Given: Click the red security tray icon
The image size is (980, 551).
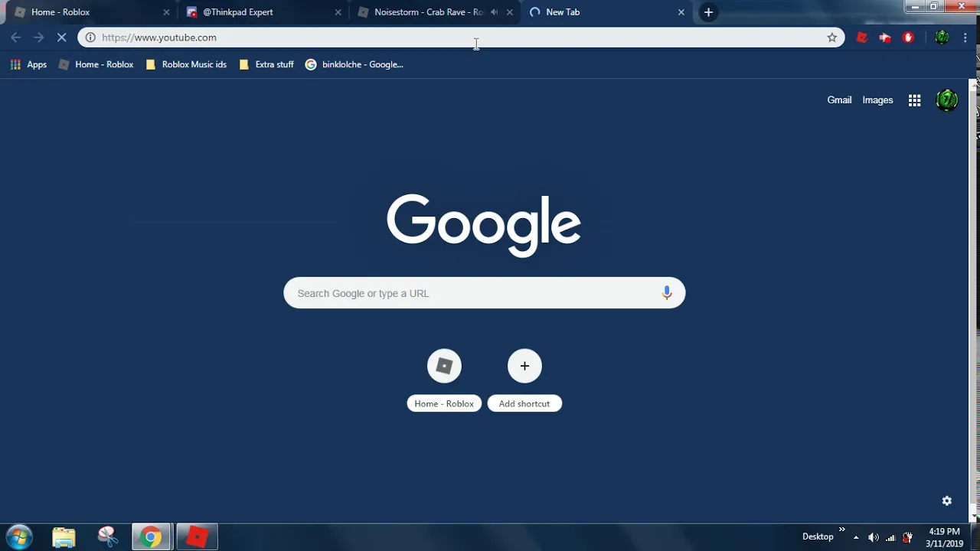Looking at the screenshot, I should (x=907, y=537).
